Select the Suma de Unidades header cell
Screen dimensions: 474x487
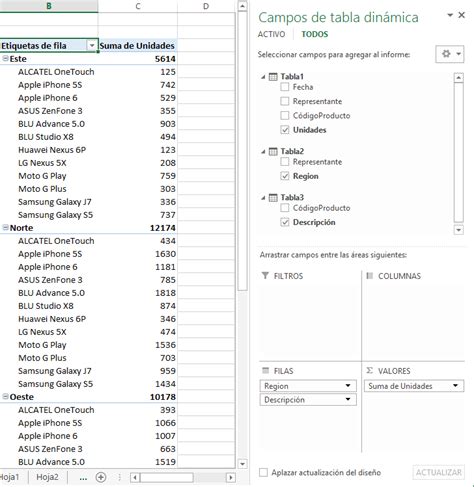click(138, 45)
